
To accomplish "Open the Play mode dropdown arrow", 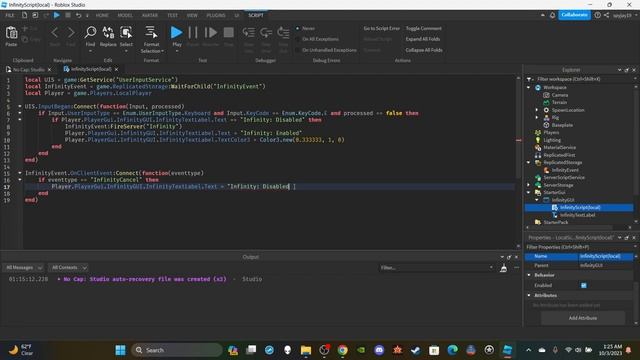I will pyautogui.click(x=177, y=51).
